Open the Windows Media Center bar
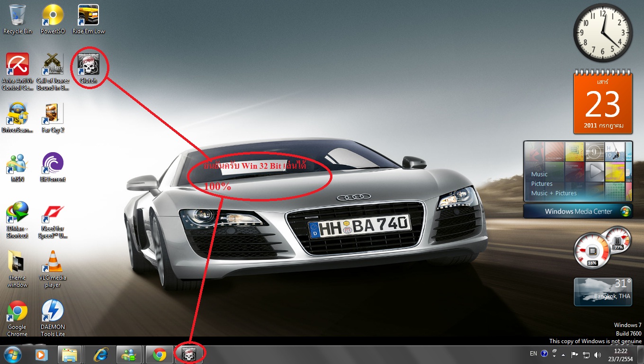644x364 pixels. (x=578, y=211)
